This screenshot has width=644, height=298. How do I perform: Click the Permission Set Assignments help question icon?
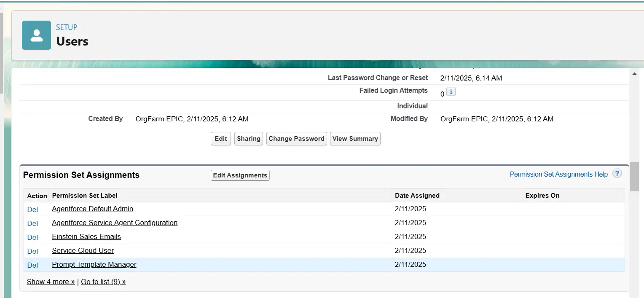[x=617, y=174]
